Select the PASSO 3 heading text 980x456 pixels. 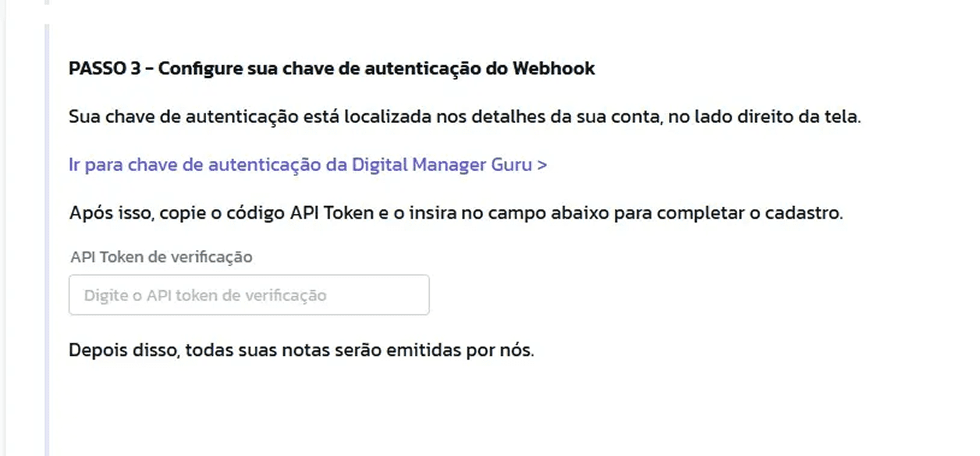coord(331,69)
